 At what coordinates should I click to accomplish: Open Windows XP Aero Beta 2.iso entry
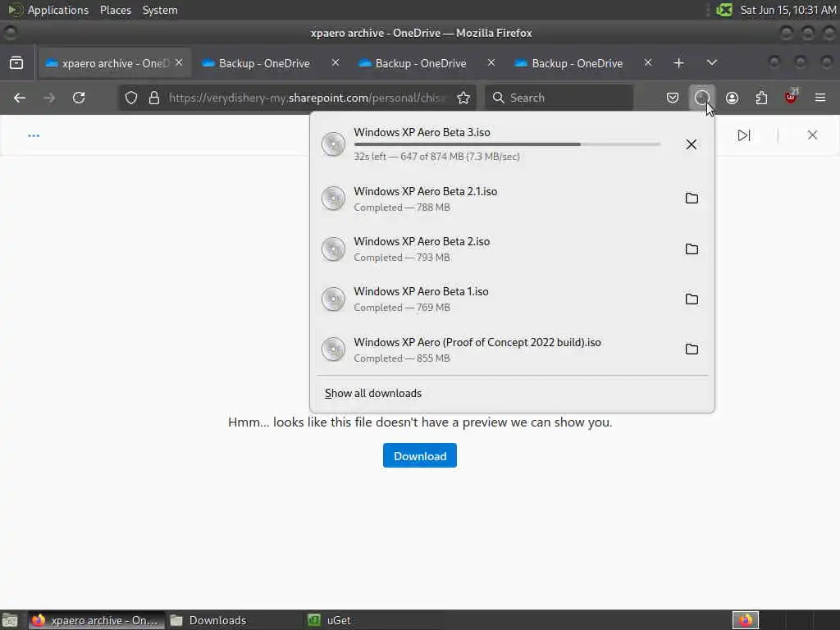click(512, 249)
